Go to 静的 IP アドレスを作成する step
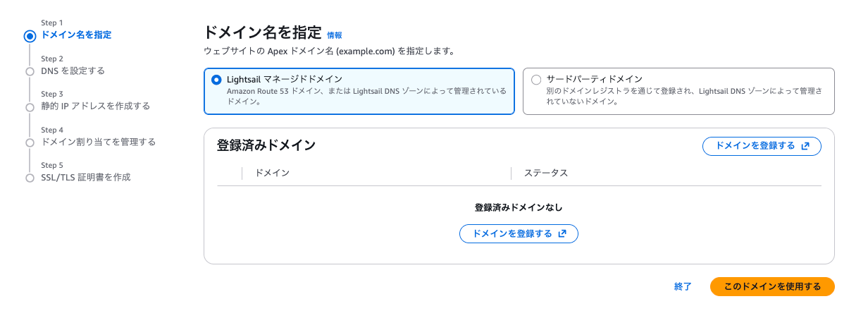868x318 pixels. (x=95, y=106)
